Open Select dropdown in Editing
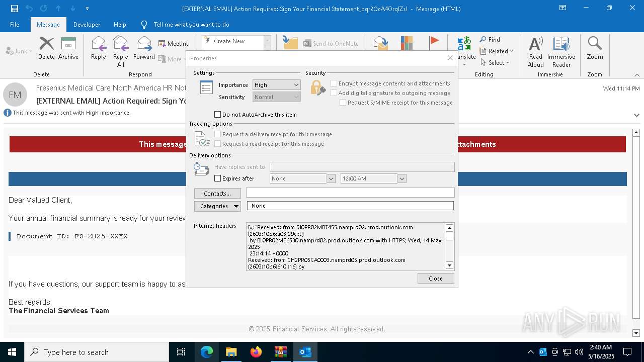Viewport: 644px width, 362px height. [495, 63]
